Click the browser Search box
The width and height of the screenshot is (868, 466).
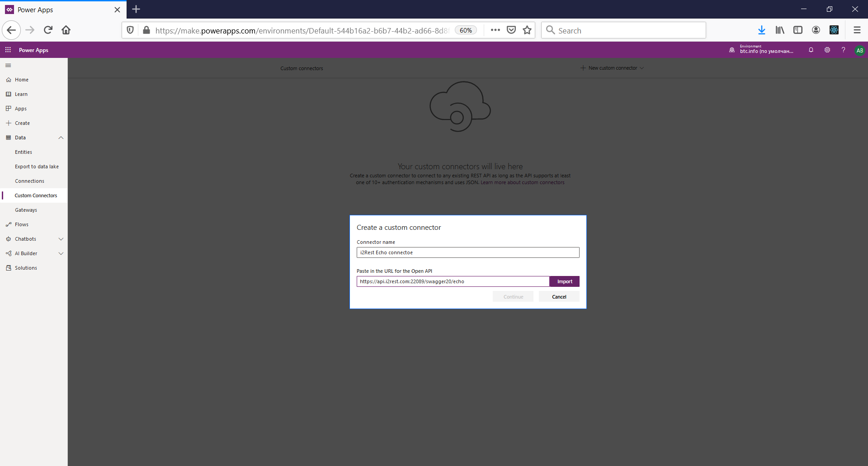[623, 30]
